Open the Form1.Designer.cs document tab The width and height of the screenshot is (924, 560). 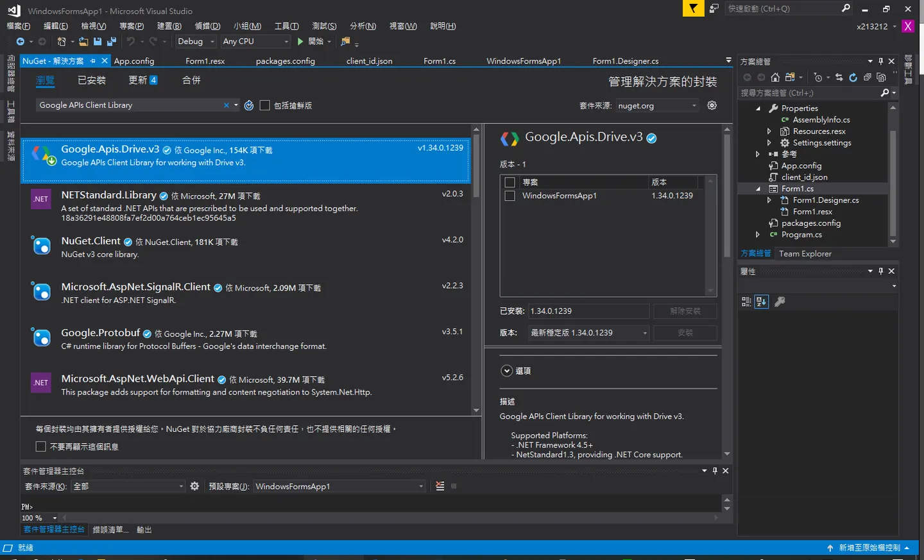click(625, 61)
